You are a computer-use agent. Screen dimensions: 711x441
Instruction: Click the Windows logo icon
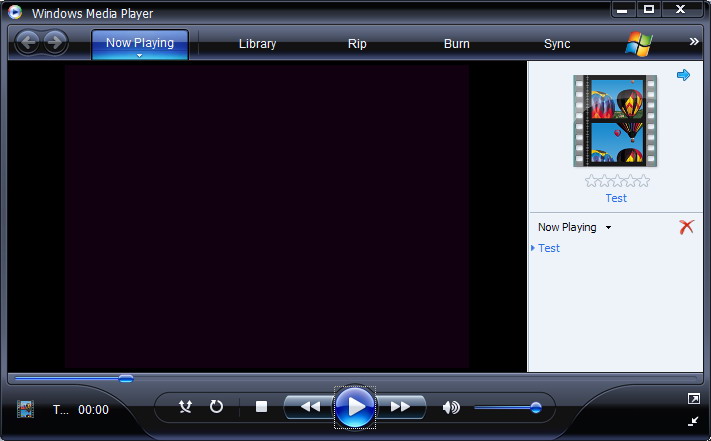(x=638, y=44)
